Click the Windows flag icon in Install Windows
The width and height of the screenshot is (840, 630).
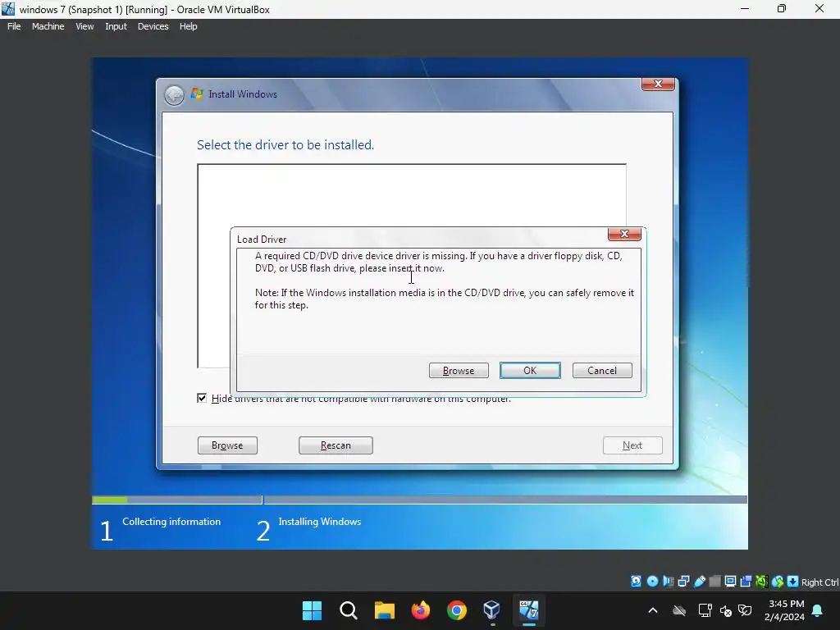(x=197, y=94)
